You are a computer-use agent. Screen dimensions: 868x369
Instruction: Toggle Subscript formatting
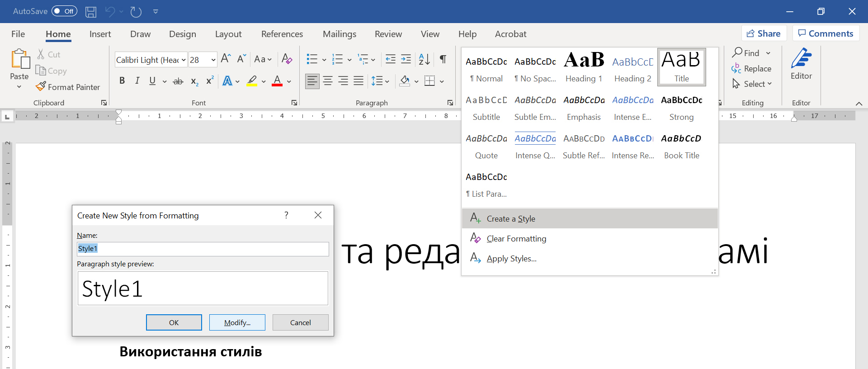(x=194, y=81)
